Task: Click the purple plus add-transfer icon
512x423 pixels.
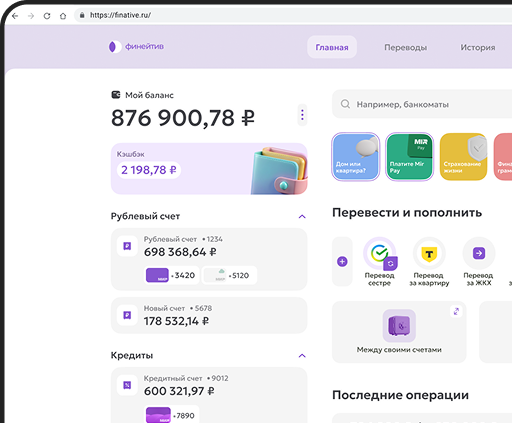Action: 342,262
